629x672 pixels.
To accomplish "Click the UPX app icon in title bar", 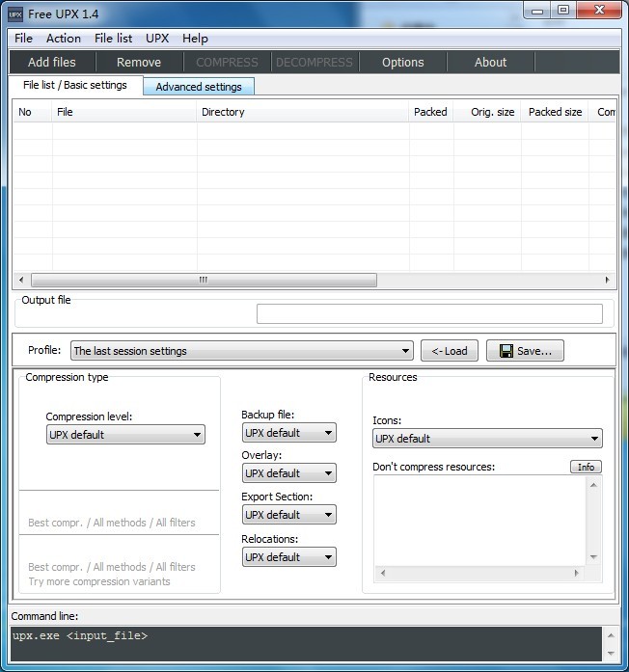I will pos(15,13).
